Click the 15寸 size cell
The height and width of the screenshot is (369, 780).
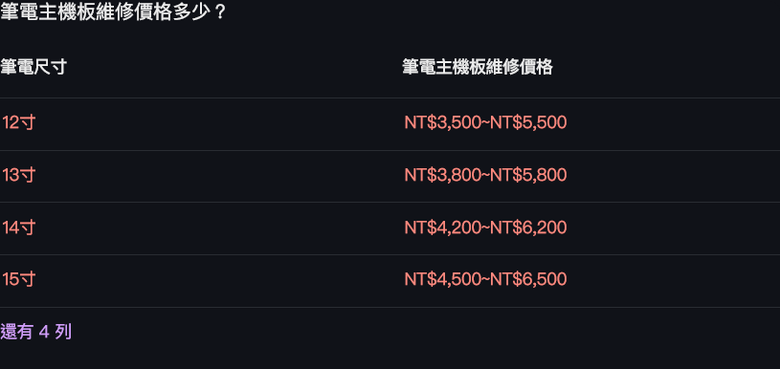[18, 279]
